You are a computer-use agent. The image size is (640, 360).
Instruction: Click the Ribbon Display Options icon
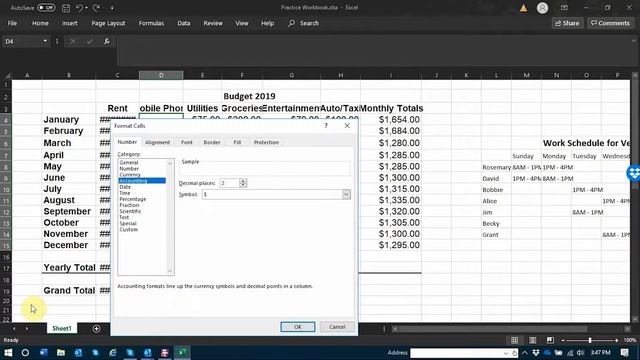click(x=564, y=8)
